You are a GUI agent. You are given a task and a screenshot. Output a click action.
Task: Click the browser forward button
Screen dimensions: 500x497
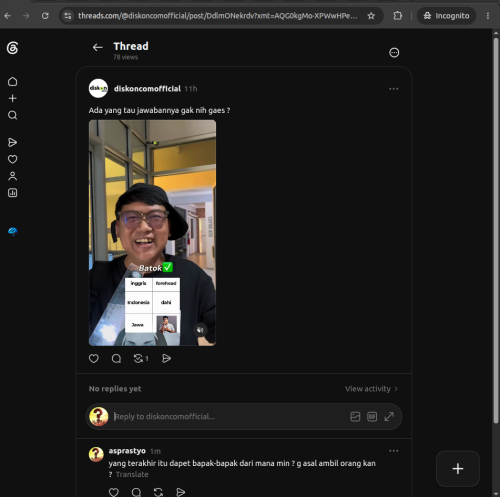tap(26, 16)
